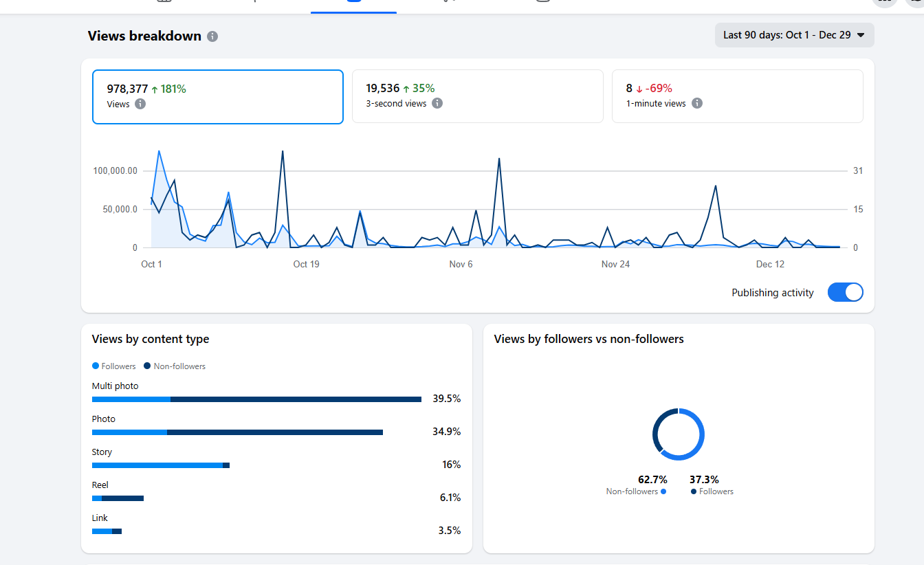Select the Views metric card

(217, 97)
